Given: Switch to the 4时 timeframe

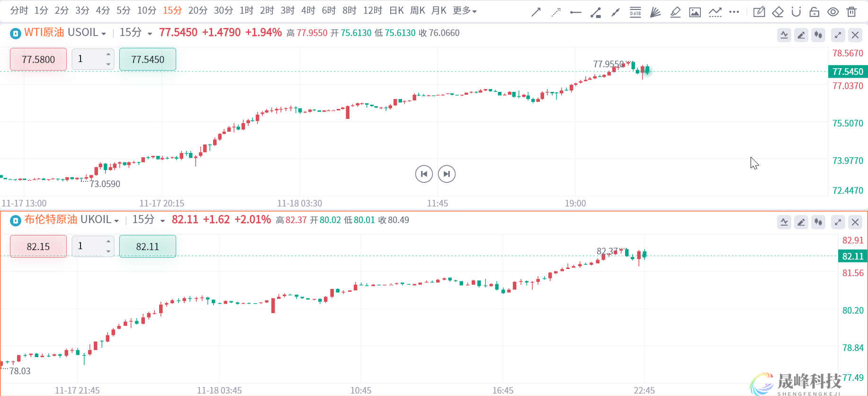Looking at the screenshot, I should coord(308,10).
